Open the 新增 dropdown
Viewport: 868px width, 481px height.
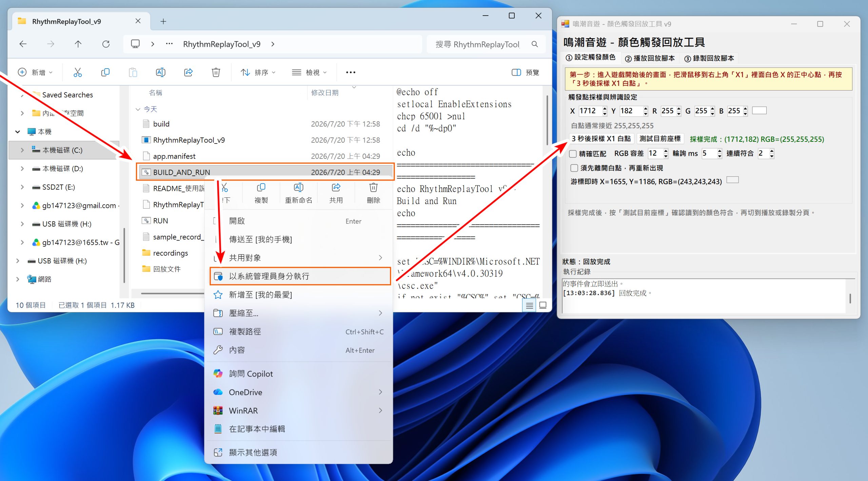pyautogui.click(x=36, y=72)
